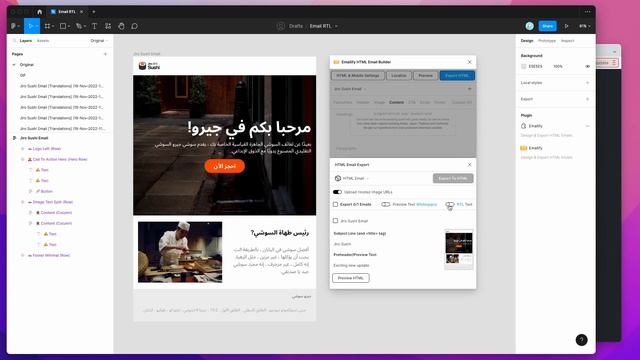Open the Email RTL file name dropdown
Image resolution: width=640 pixels, height=360 pixels.
coord(336,26)
